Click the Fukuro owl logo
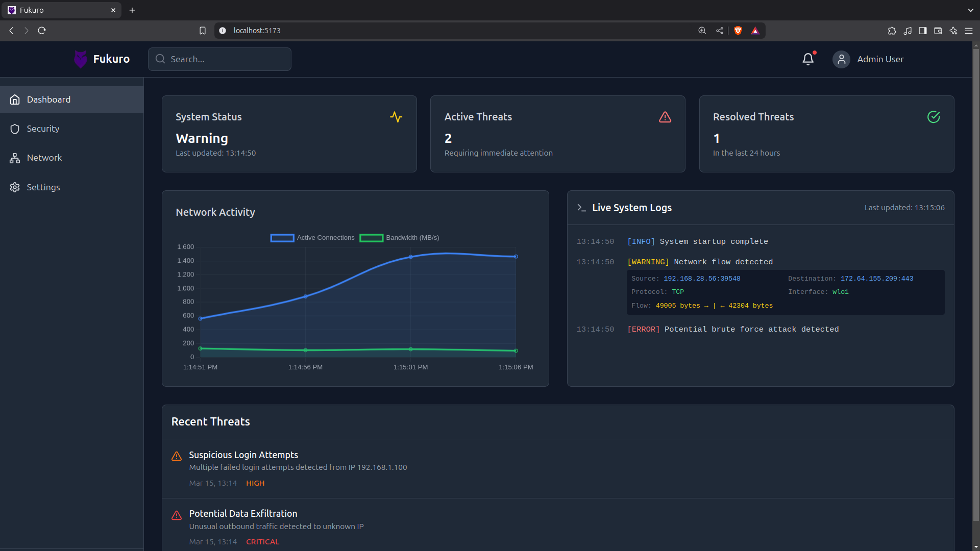 tap(80, 59)
